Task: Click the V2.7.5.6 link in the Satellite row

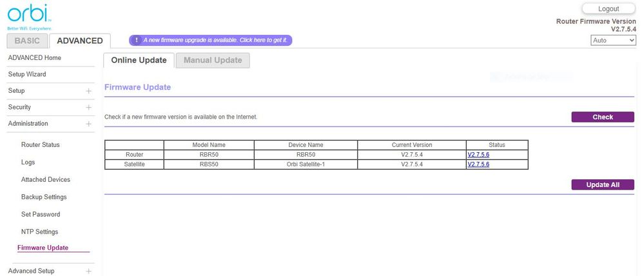Action: point(478,164)
